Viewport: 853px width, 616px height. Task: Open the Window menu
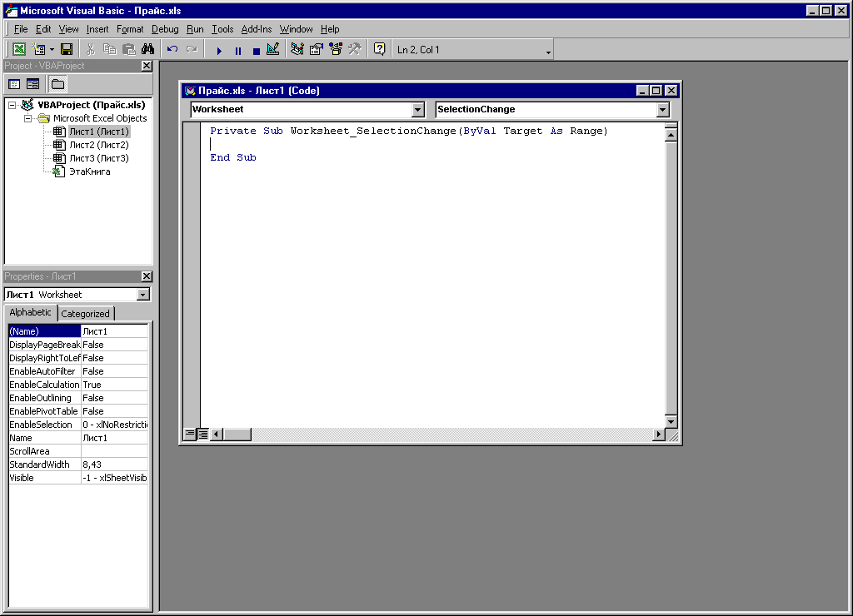click(296, 29)
